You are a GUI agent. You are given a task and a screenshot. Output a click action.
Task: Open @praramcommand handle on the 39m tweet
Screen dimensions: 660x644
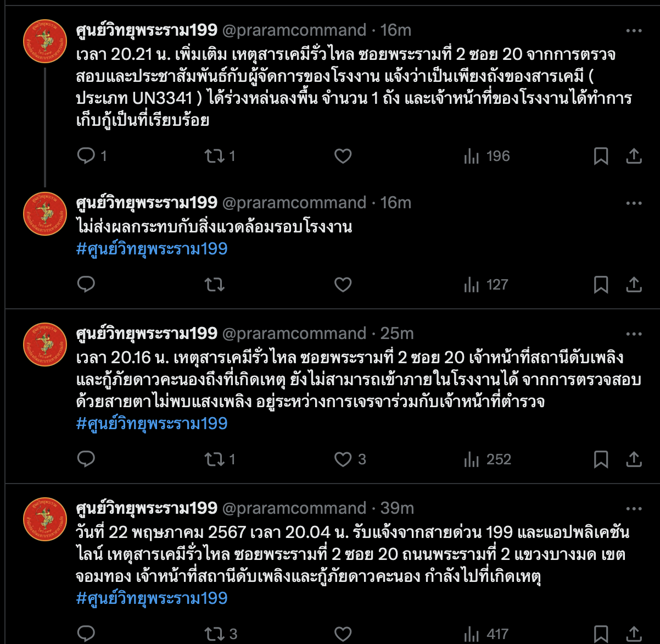294,508
